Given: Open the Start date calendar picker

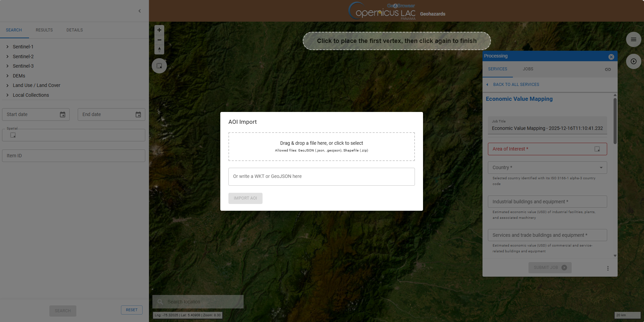Looking at the screenshot, I should pos(63,115).
